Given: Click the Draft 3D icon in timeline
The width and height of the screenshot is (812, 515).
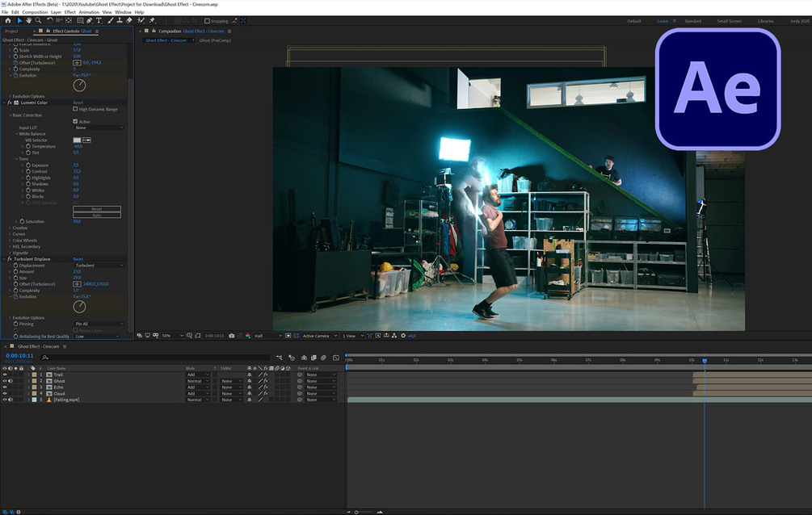Looking at the screenshot, I should click(x=292, y=358).
